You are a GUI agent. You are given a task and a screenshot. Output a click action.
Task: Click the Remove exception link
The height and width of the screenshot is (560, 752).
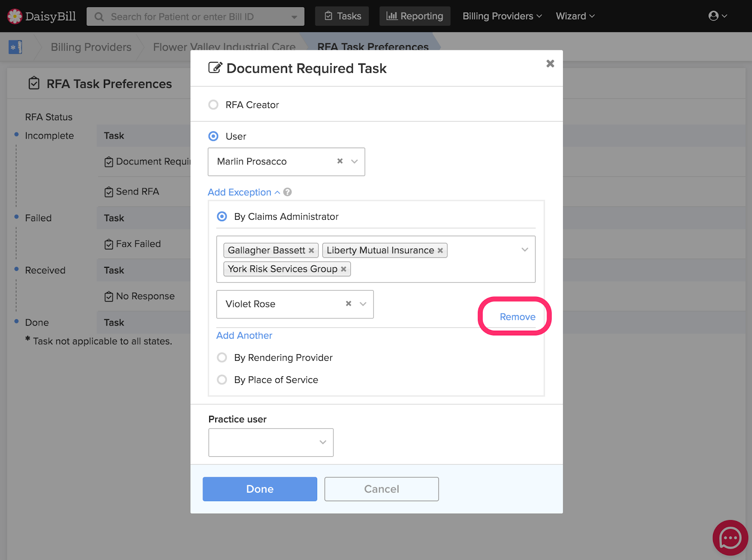(517, 317)
